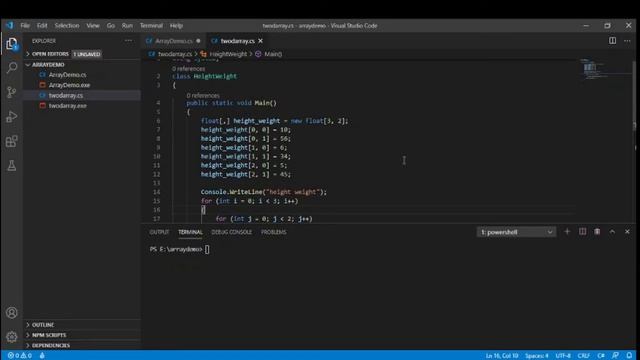Click the Explorer more actions ellipsis
The width and height of the screenshot is (640, 360).
[x=129, y=41]
